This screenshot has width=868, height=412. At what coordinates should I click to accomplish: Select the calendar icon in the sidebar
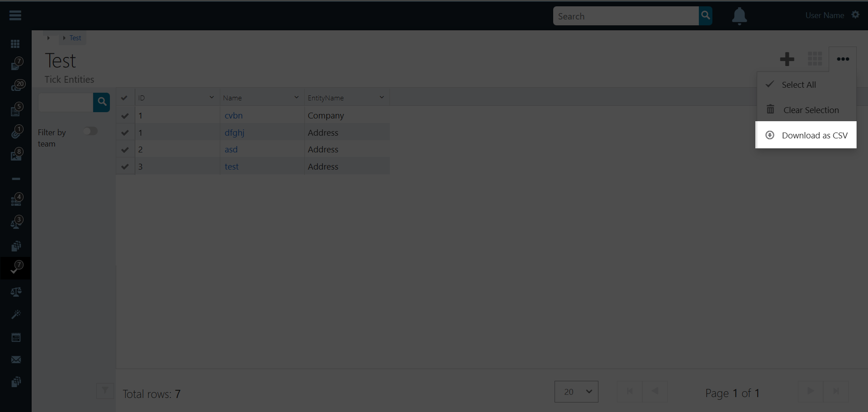pyautogui.click(x=16, y=337)
